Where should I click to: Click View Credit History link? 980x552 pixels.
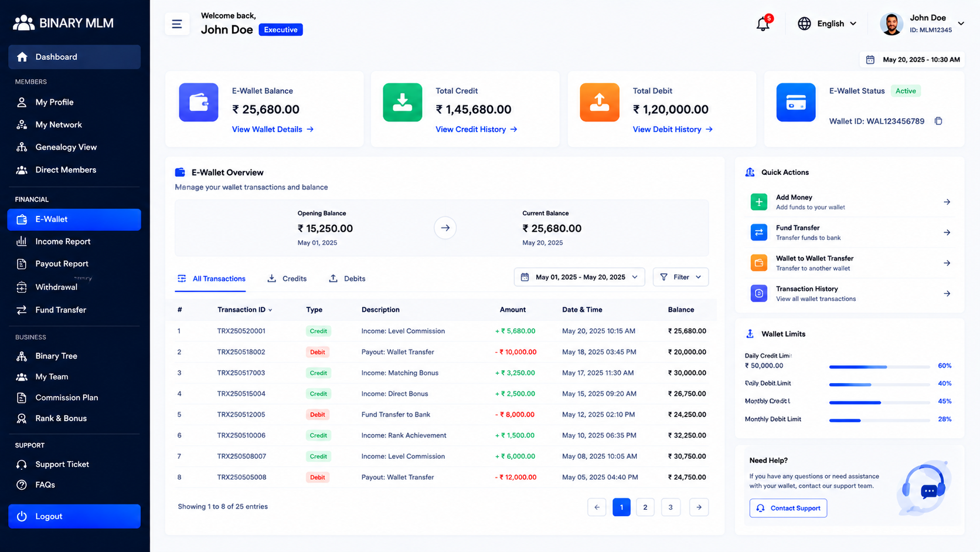click(x=477, y=129)
